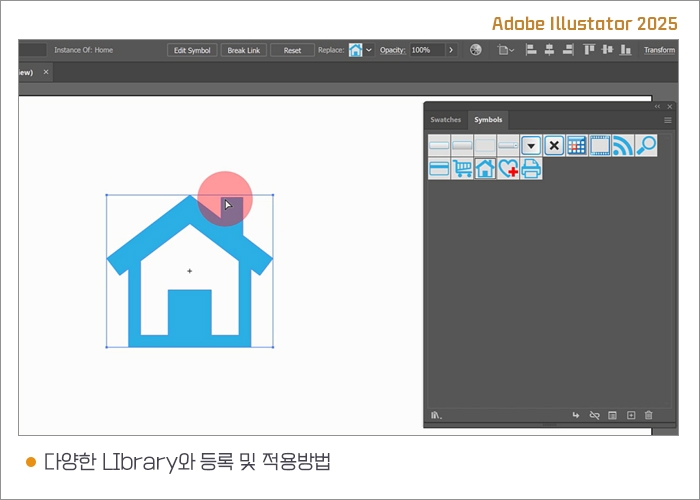Close the Symbols panel
This screenshot has width=700, height=500.
pyautogui.click(x=670, y=107)
